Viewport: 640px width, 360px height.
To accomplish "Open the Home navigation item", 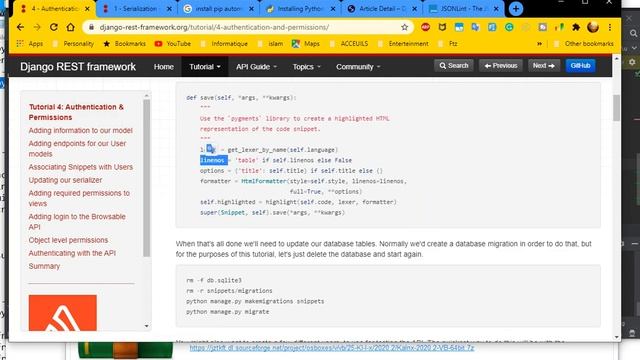I will click(x=164, y=67).
